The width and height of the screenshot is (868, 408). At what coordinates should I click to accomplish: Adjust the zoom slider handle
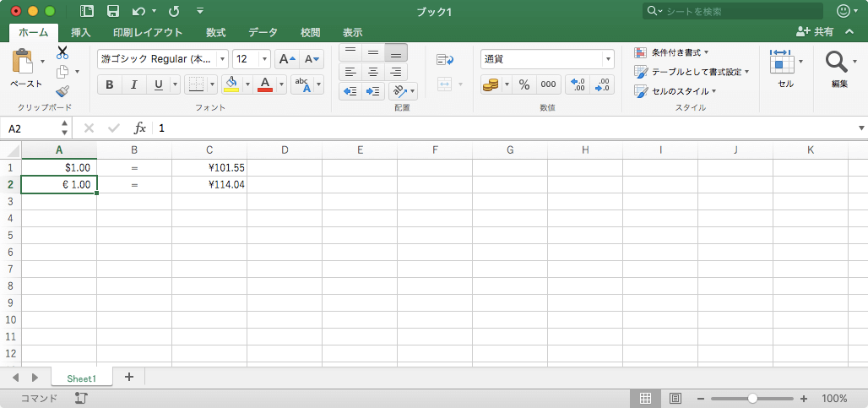(752, 398)
